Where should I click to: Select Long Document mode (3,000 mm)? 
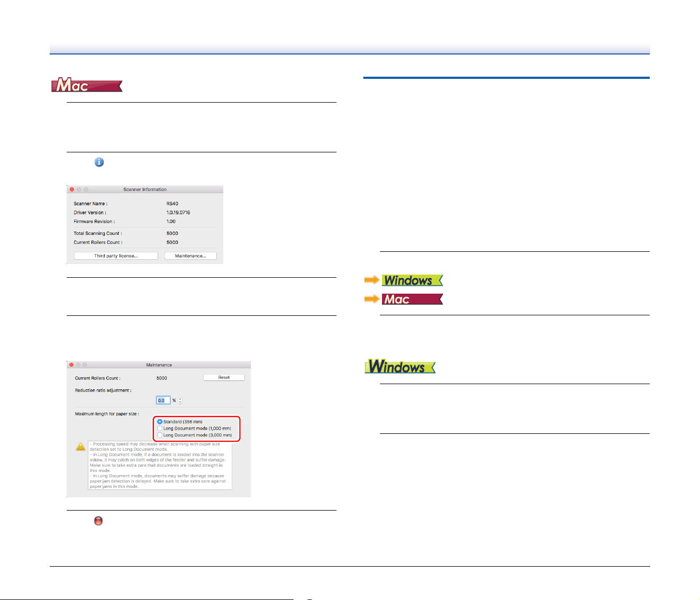point(194,435)
